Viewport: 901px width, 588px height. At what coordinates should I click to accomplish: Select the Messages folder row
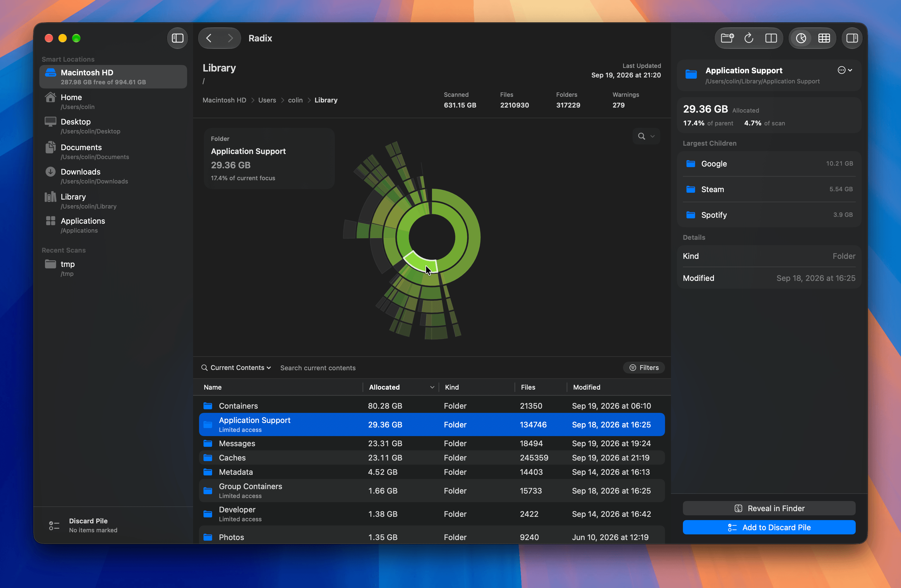(x=432, y=443)
